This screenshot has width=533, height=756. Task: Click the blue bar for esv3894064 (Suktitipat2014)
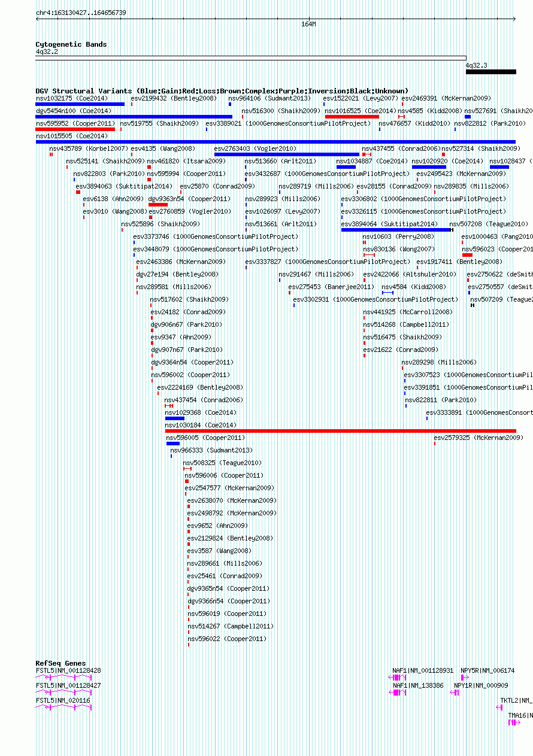coord(396,230)
